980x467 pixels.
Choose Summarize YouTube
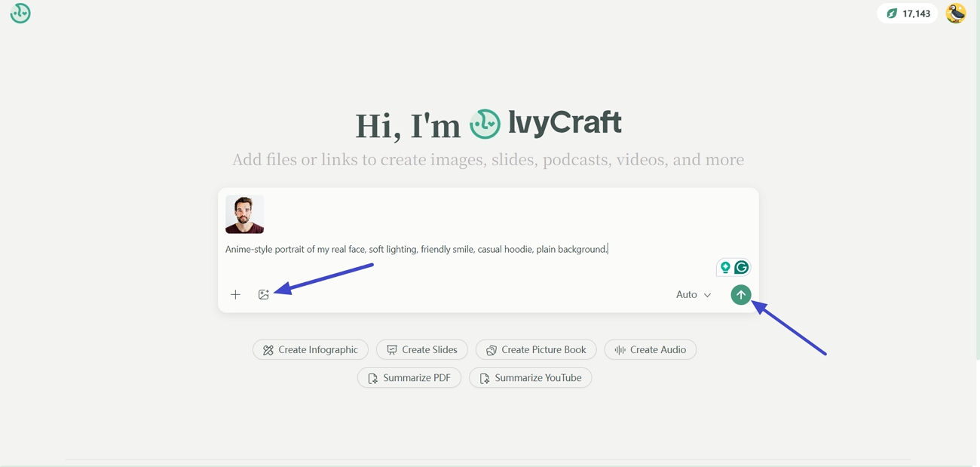(x=531, y=378)
